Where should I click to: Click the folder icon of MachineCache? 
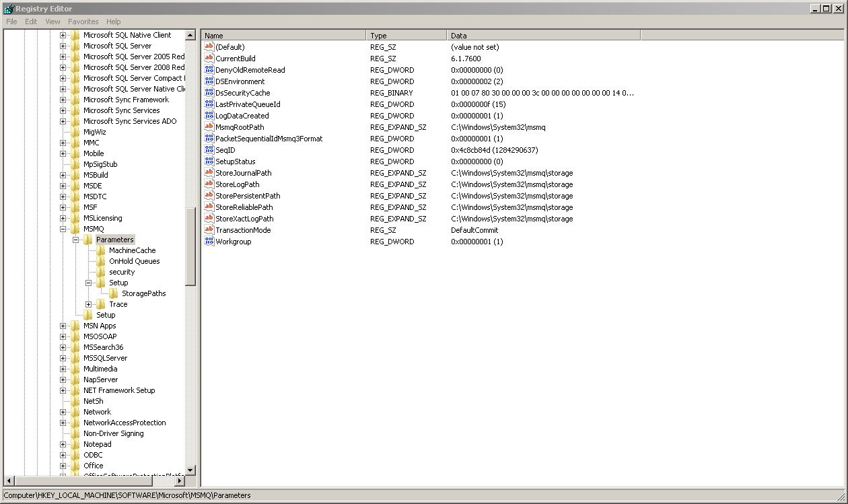101,250
